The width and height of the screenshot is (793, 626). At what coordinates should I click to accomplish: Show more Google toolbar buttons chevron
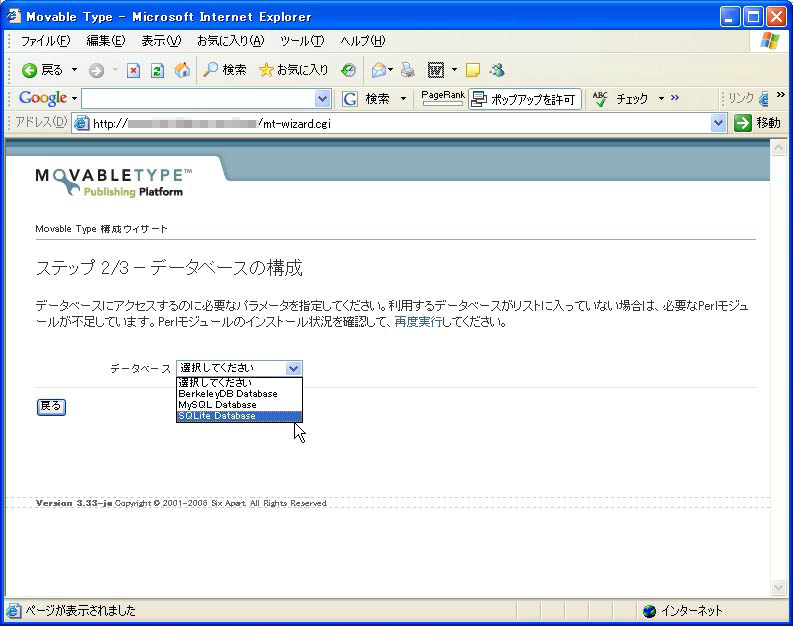[675, 98]
